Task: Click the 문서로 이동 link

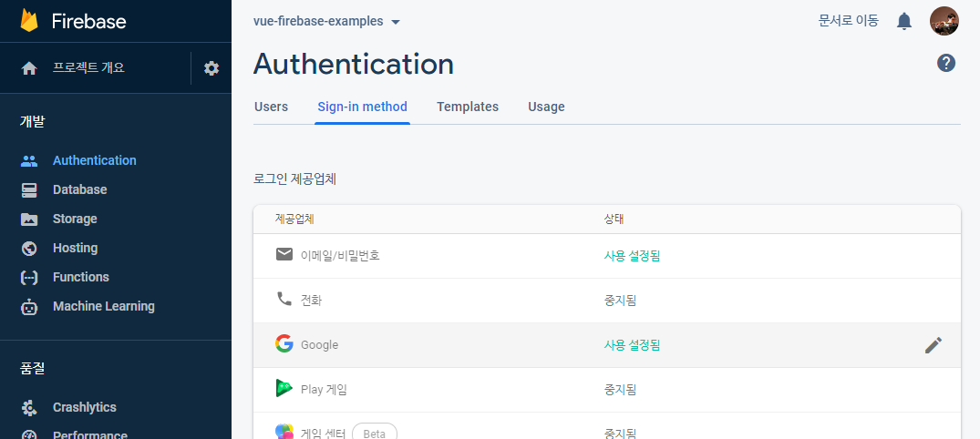Action: [849, 21]
